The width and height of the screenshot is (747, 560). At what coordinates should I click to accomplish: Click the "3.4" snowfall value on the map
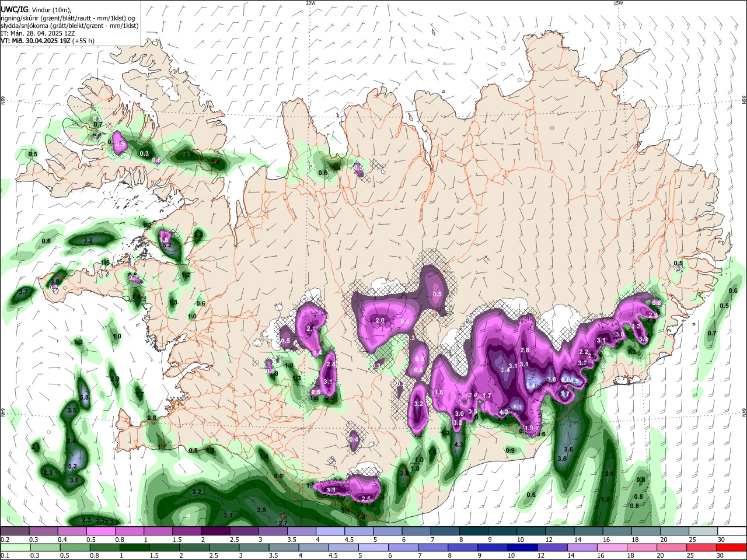click(505, 370)
